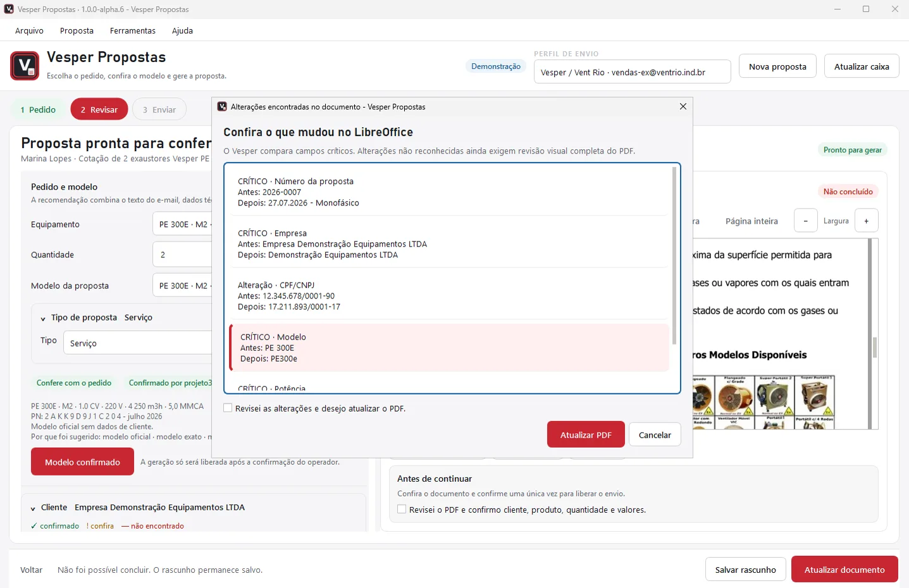
Task: Check 'Revisei o PDF e confirmo cliente' checkbox
Action: 402,509
